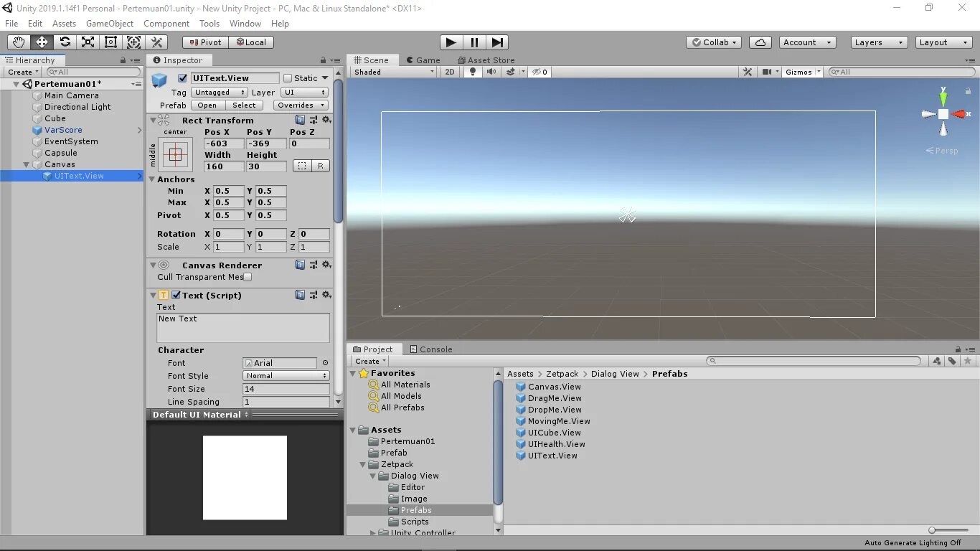Select the Scale tool in toolbar

coord(88,42)
